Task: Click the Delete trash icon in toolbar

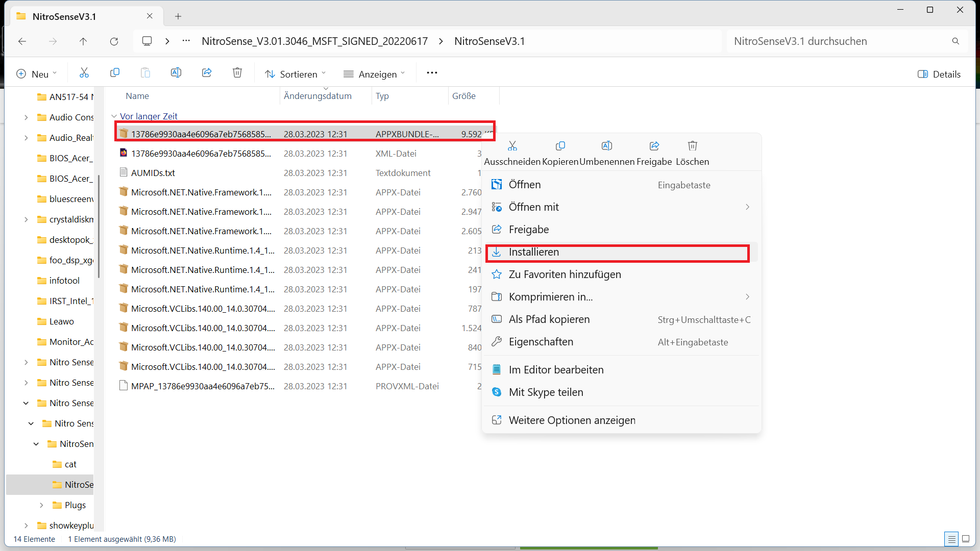Action: [237, 73]
